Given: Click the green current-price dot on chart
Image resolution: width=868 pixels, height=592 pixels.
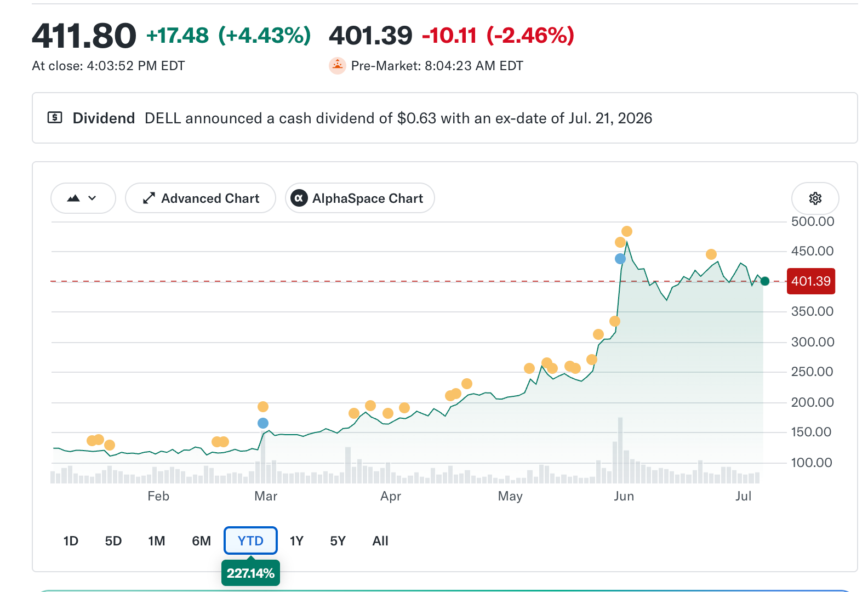Looking at the screenshot, I should pos(765,281).
